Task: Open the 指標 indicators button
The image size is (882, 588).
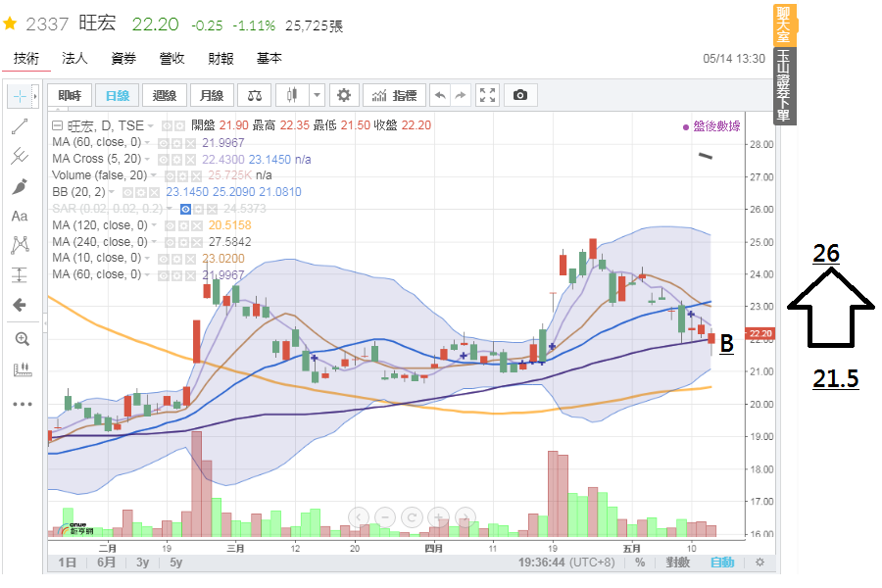Action: coord(394,95)
